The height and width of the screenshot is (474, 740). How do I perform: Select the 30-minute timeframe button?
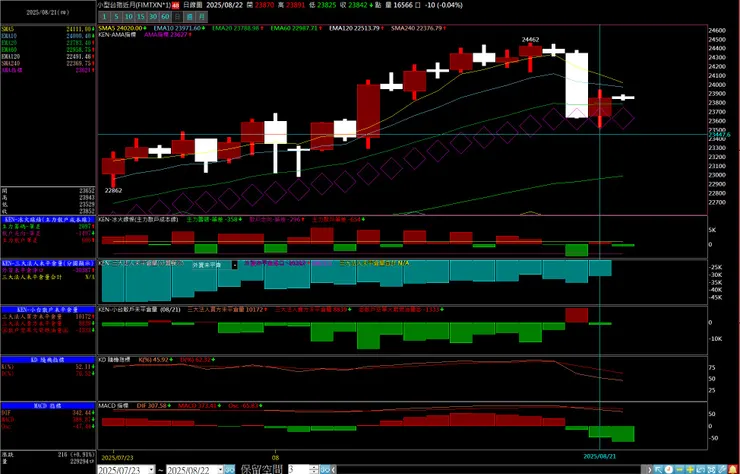[x=153, y=17]
